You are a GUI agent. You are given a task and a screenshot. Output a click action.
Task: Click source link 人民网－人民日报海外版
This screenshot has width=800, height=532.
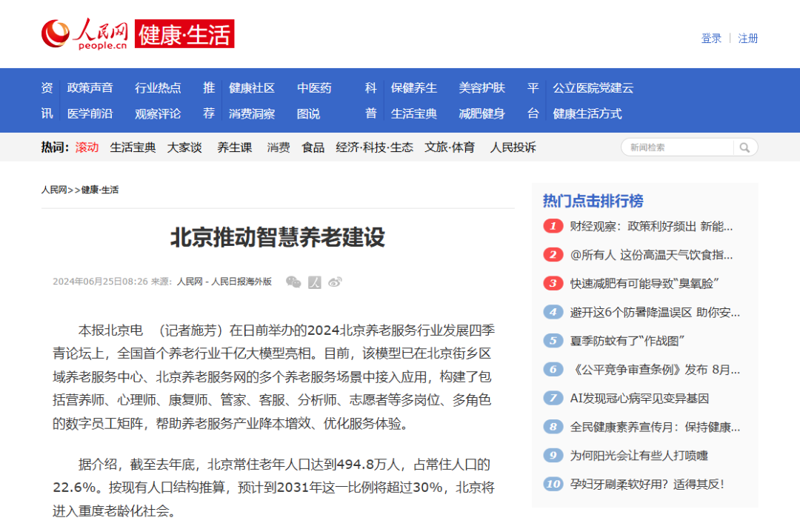pos(224,282)
